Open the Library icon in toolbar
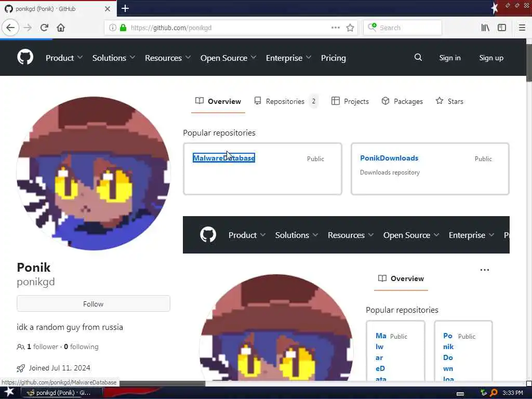The height and width of the screenshot is (399, 532). pos(485,28)
